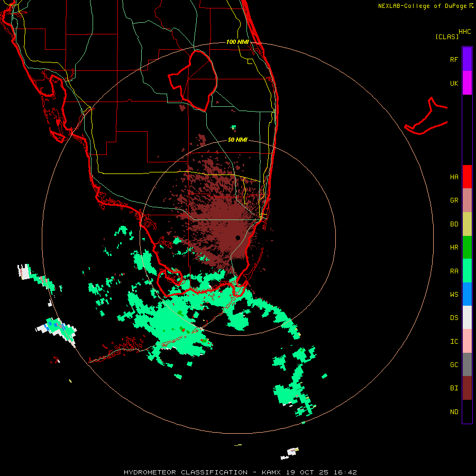Click the GC legend label
Screen dimensions: 476x476
coord(454,365)
